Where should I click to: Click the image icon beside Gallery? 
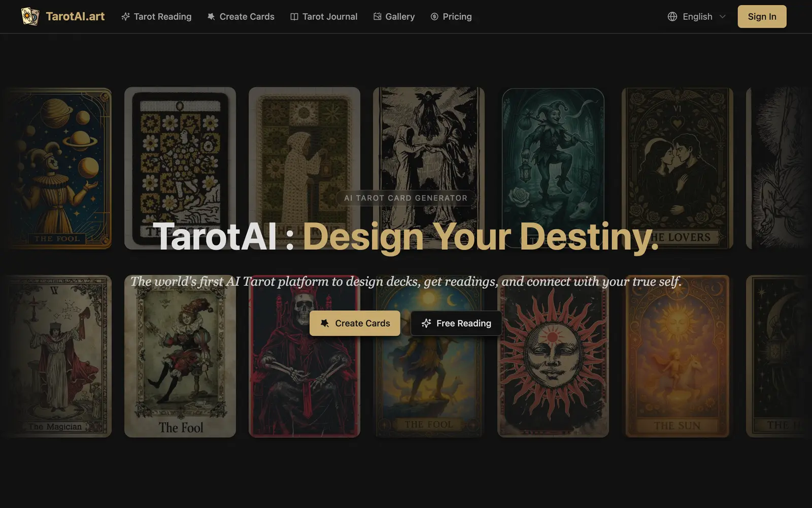[x=377, y=17]
